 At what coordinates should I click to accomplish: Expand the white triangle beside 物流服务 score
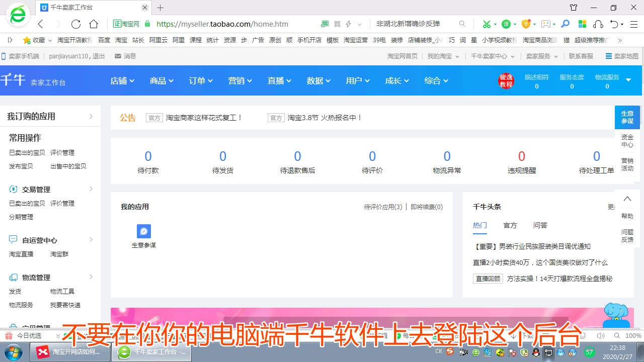click(x=628, y=80)
